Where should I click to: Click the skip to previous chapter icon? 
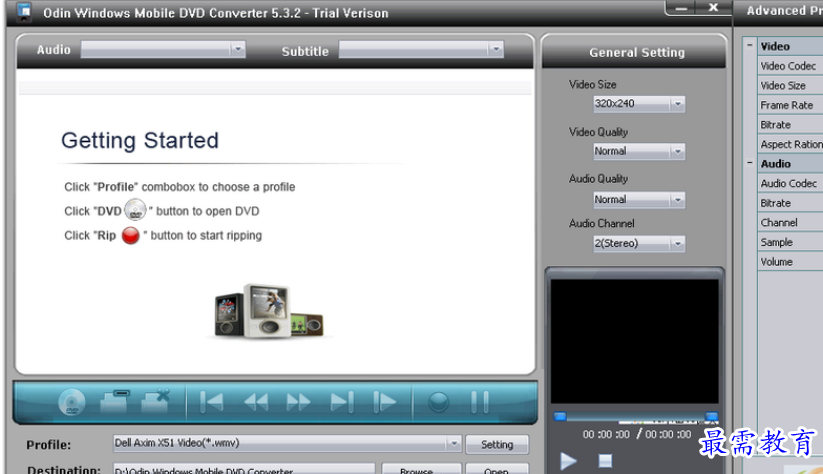(x=212, y=402)
